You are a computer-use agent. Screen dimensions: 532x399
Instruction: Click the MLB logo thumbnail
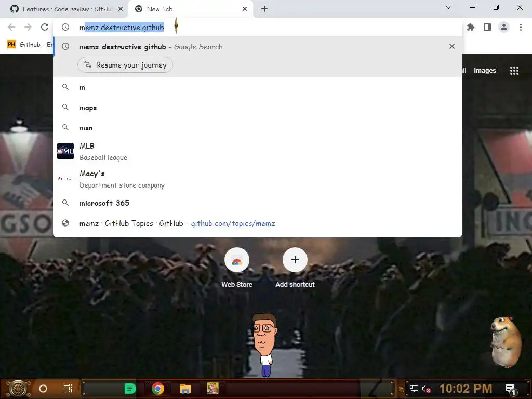coord(65,151)
